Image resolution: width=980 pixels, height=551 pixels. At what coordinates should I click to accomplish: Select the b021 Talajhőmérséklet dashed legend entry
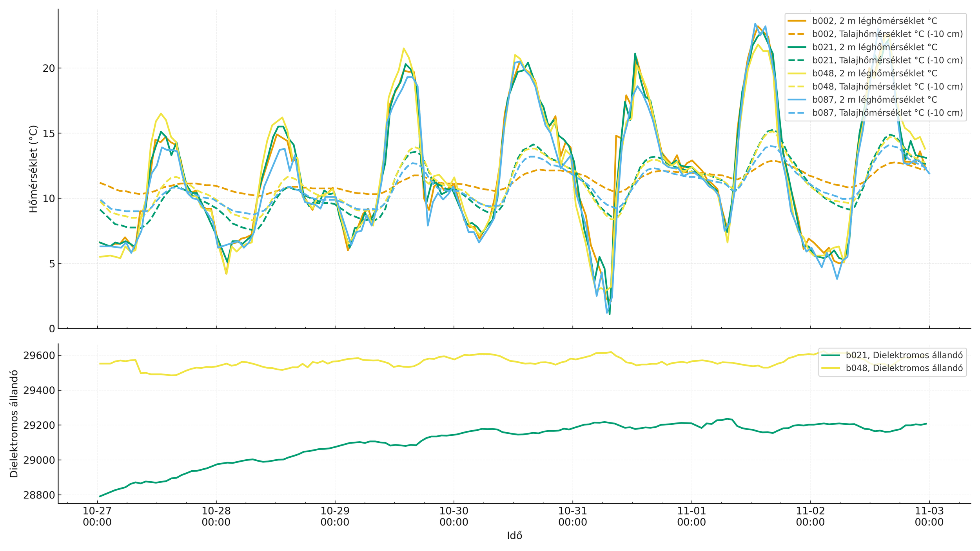click(887, 60)
